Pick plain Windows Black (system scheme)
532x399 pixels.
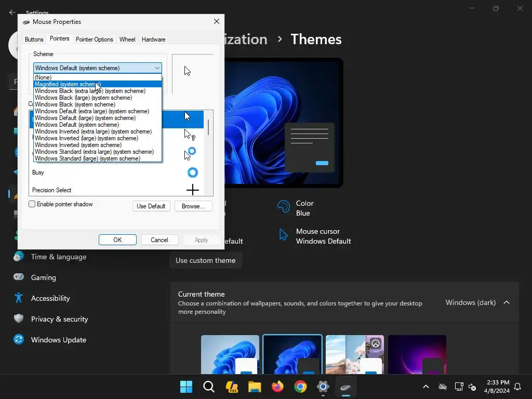pyautogui.click(x=97, y=104)
